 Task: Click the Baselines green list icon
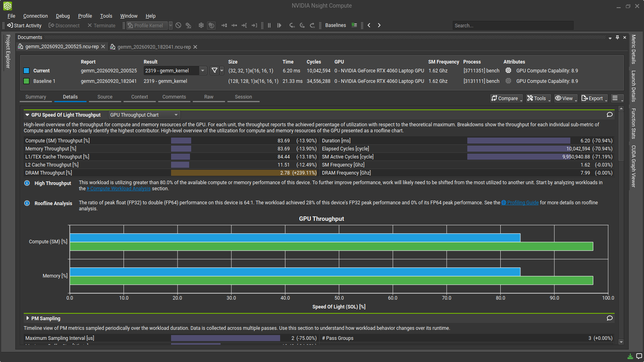pos(354,25)
